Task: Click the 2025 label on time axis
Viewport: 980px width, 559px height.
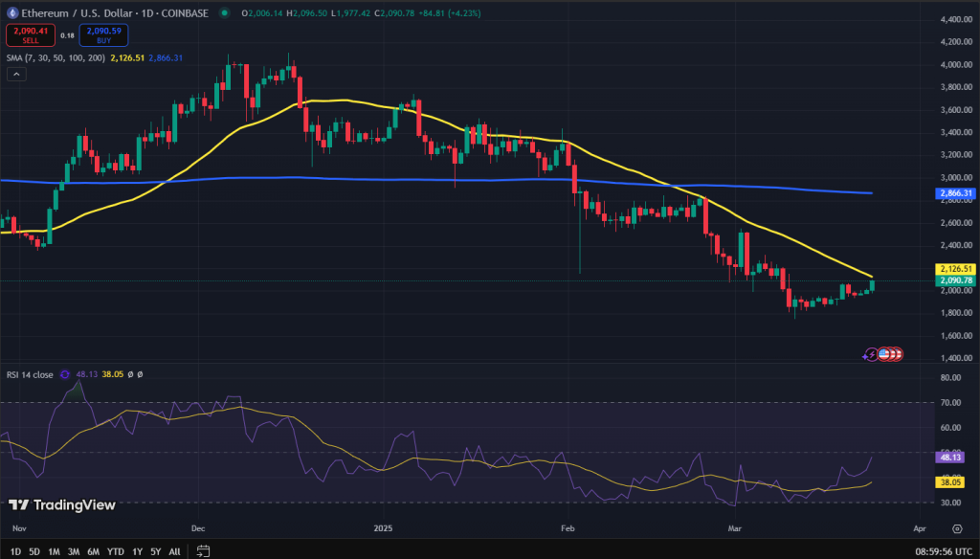Action: click(383, 528)
